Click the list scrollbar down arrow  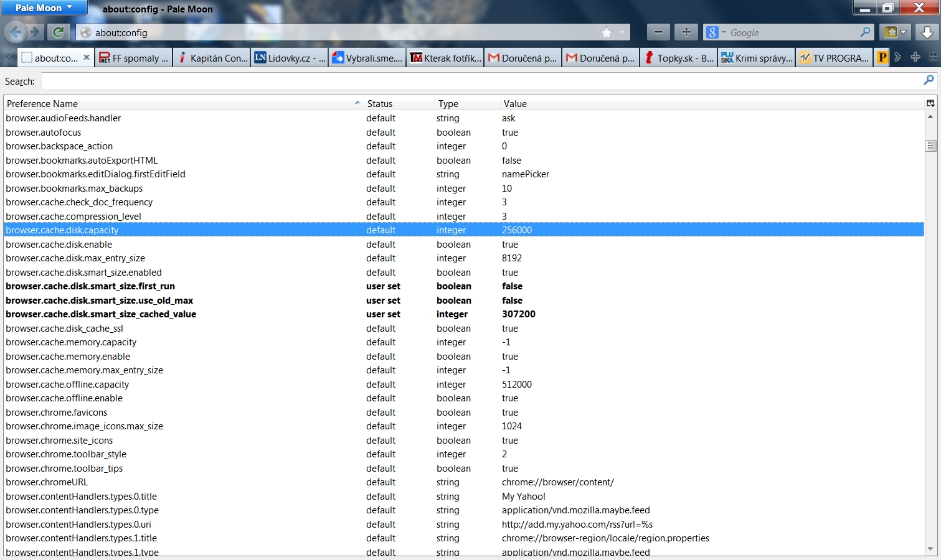930,549
